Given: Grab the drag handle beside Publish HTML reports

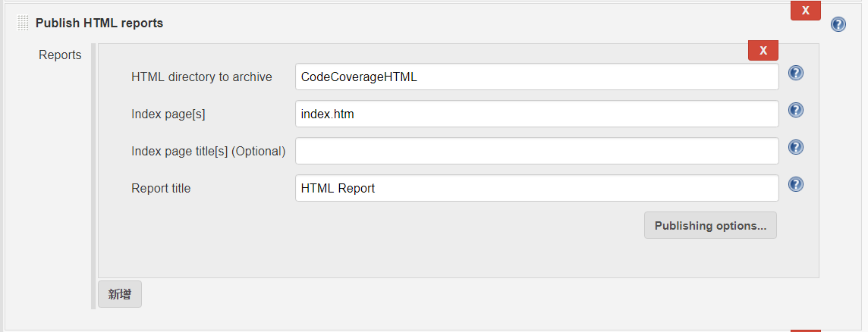Looking at the screenshot, I should pos(23,23).
